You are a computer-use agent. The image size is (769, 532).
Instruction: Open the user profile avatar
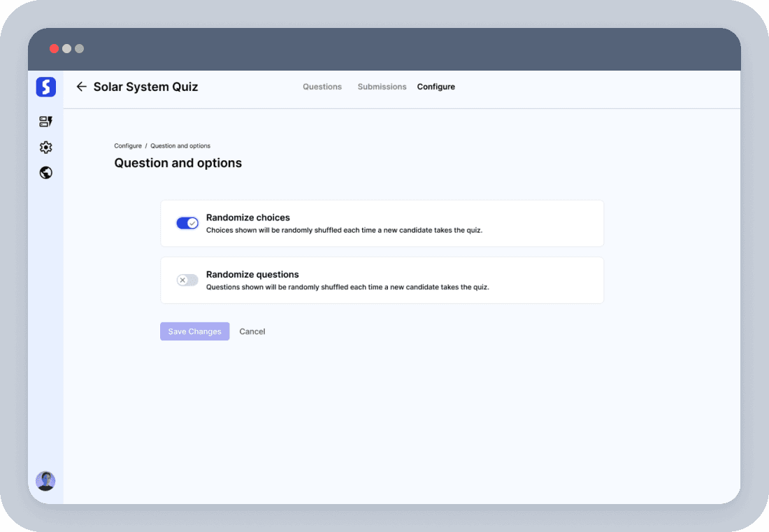45,481
